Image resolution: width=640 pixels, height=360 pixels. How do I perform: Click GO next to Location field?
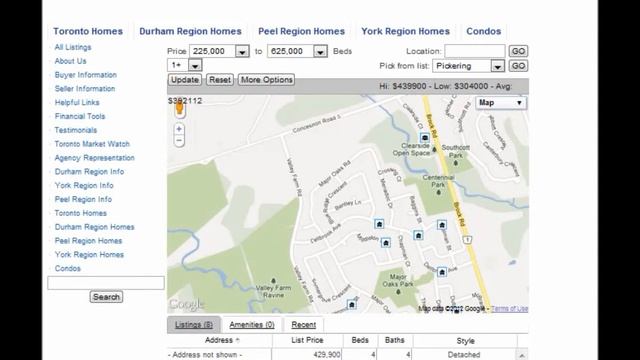[x=518, y=51]
